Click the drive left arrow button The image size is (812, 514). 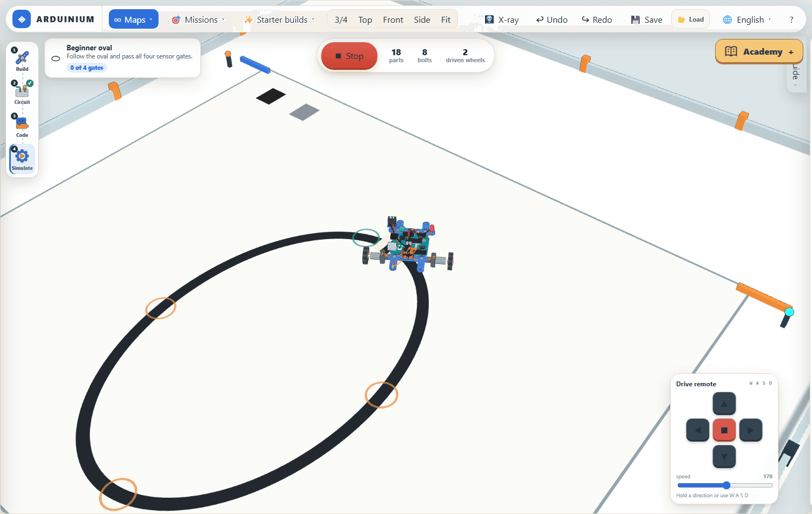(698, 430)
